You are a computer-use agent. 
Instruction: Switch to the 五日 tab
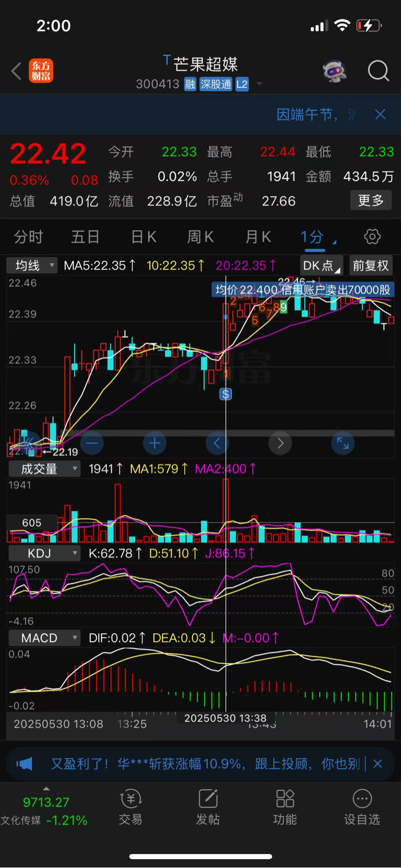point(86,237)
